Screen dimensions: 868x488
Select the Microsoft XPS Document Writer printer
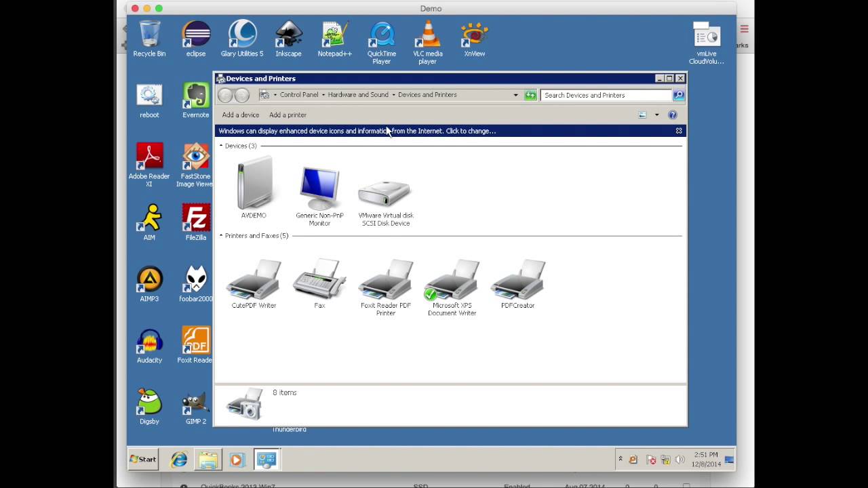click(452, 287)
